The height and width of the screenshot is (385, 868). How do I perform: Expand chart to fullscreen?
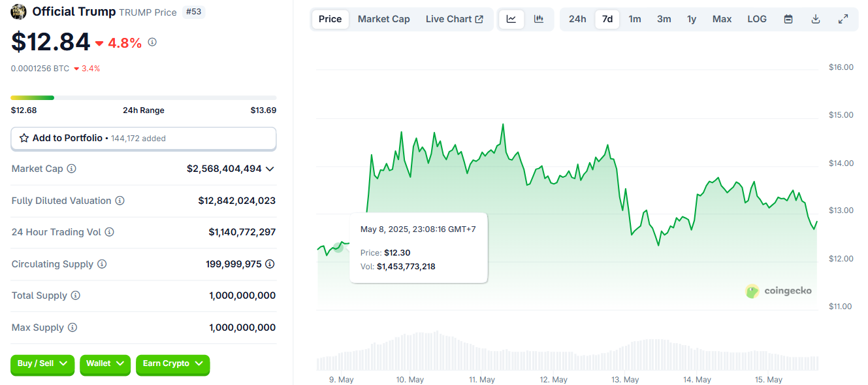pyautogui.click(x=843, y=19)
